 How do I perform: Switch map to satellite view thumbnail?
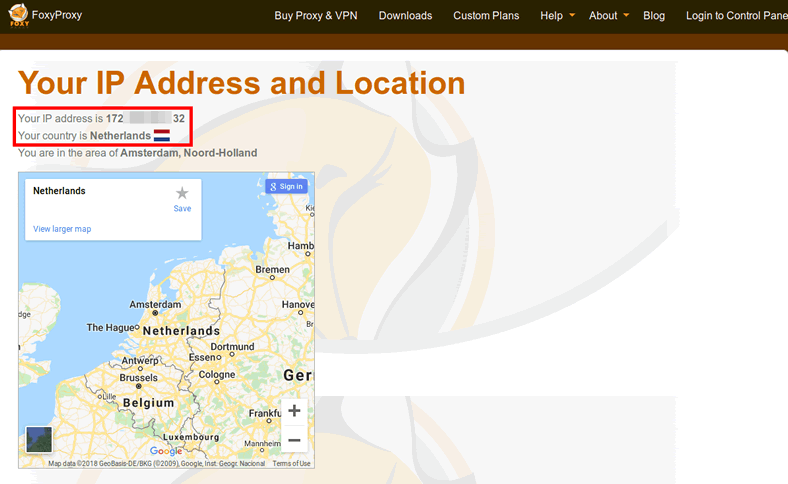[39, 439]
